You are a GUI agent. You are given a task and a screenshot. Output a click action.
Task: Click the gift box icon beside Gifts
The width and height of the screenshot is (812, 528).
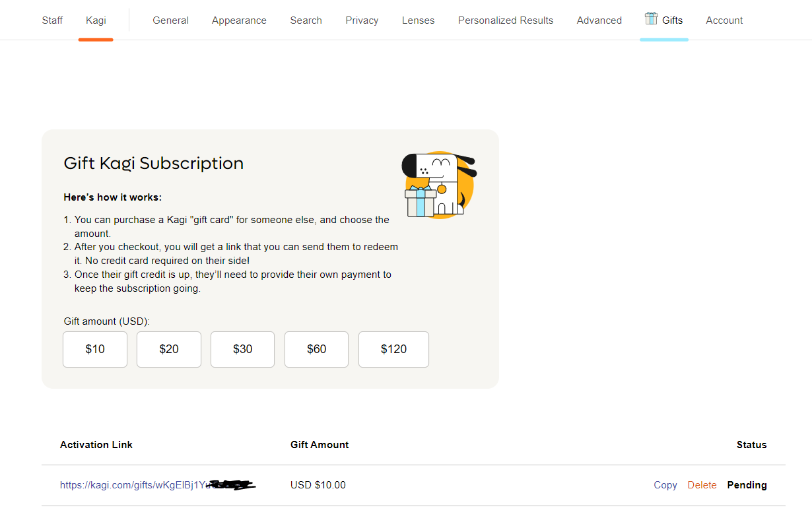pos(651,18)
